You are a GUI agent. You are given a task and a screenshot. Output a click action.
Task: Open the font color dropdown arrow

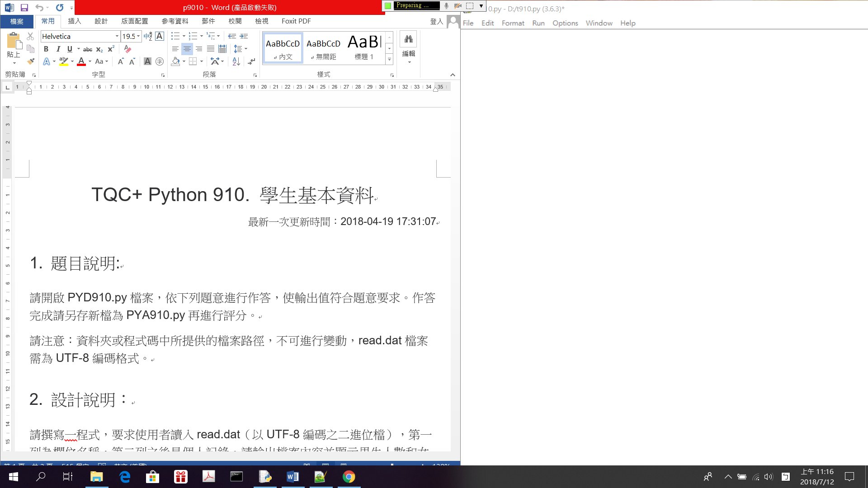[90, 61]
